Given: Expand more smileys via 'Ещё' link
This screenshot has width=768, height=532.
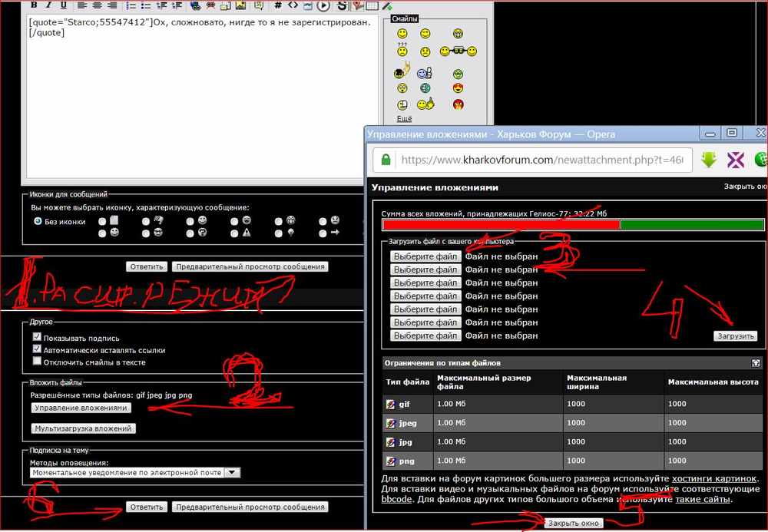Looking at the screenshot, I should [x=404, y=118].
